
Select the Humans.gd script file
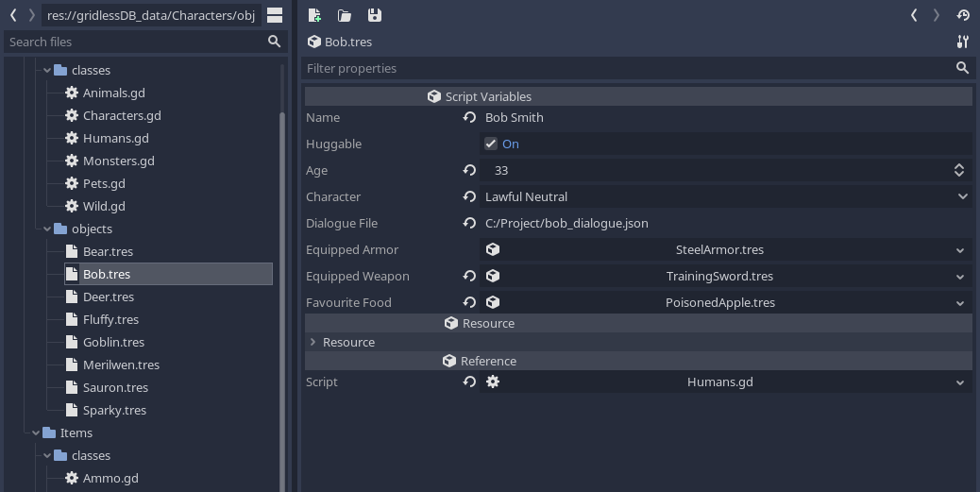tap(115, 139)
